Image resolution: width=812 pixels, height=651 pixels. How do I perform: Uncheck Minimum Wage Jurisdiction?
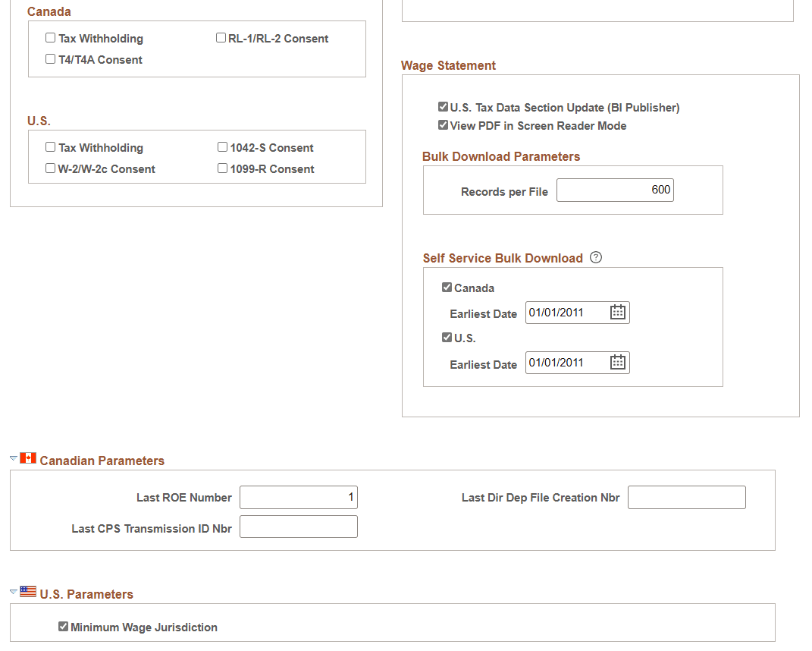(x=63, y=627)
